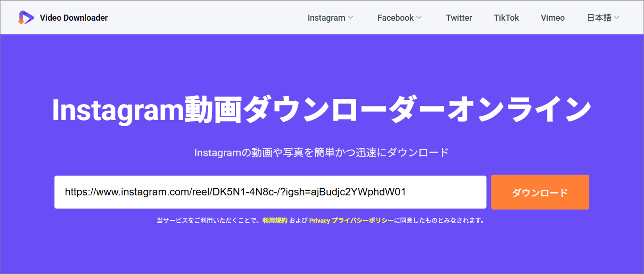Switch to the TikTok downloader
Screen dimensions: 644x274
[506, 18]
